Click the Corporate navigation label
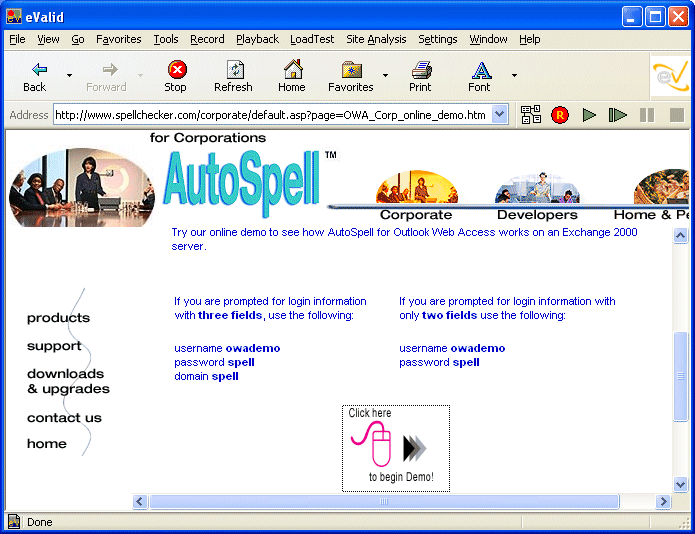 (x=416, y=214)
